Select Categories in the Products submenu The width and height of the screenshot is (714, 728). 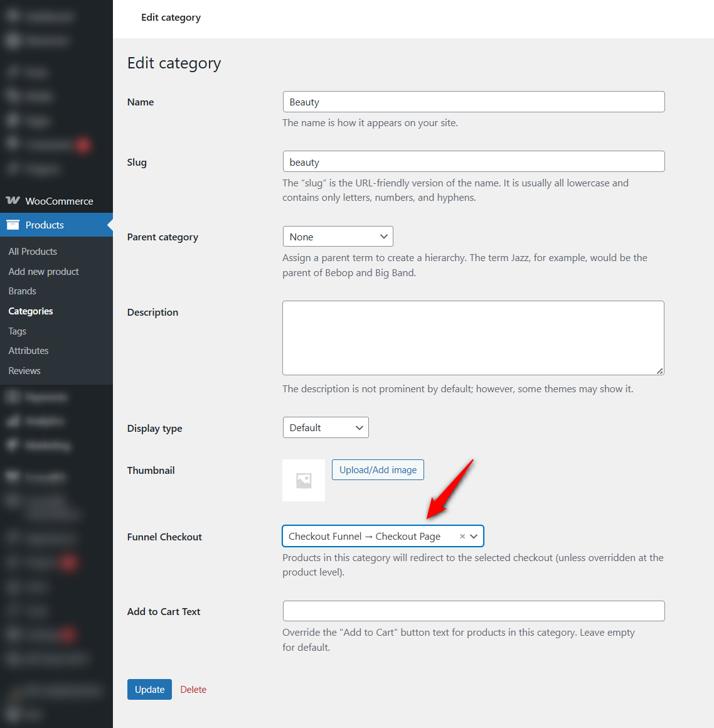tap(29, 311)
